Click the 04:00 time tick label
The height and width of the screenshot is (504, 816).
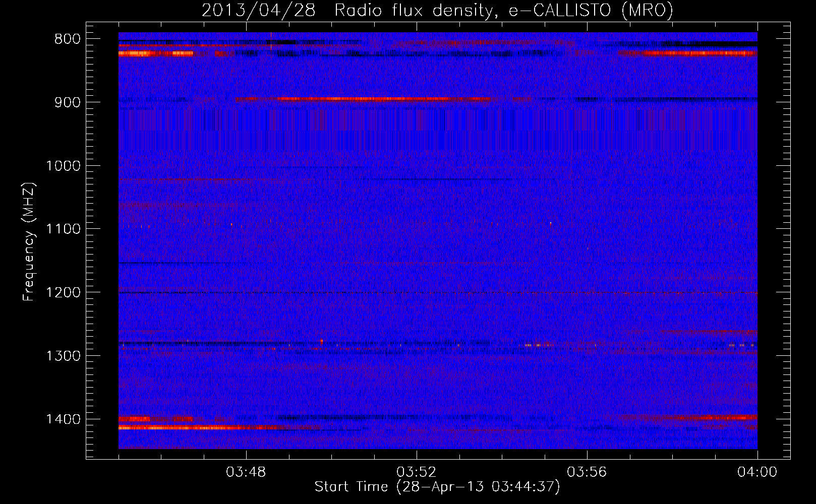click(x=757, y=472)
